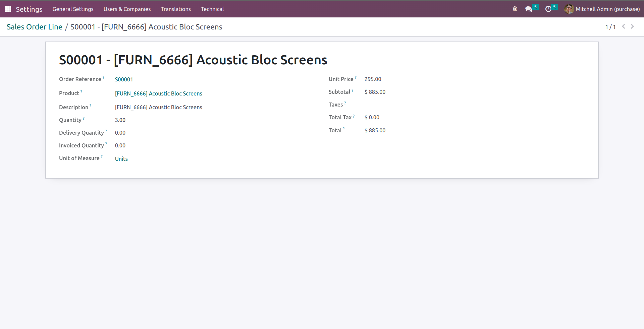The height and width of the screenshot is (329, 644).
Task: Open the Acoustic Bloc Screens product link
Action: pyautogui.click(x=158, y=93)
